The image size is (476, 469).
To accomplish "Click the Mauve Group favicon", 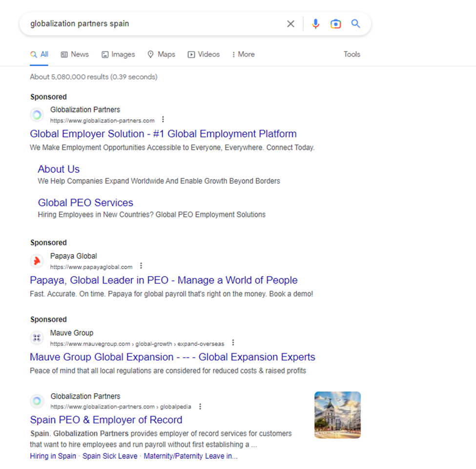I will click(37, 338).
